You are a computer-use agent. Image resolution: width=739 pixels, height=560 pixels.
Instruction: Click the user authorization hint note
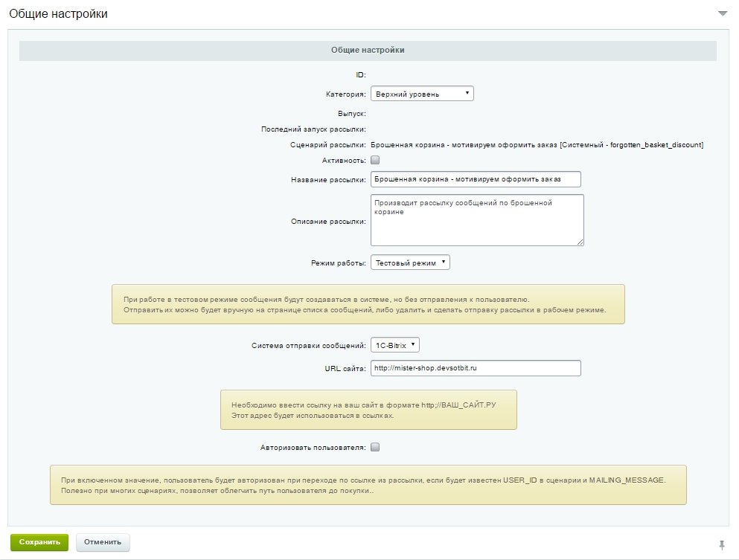coord(368,485)
